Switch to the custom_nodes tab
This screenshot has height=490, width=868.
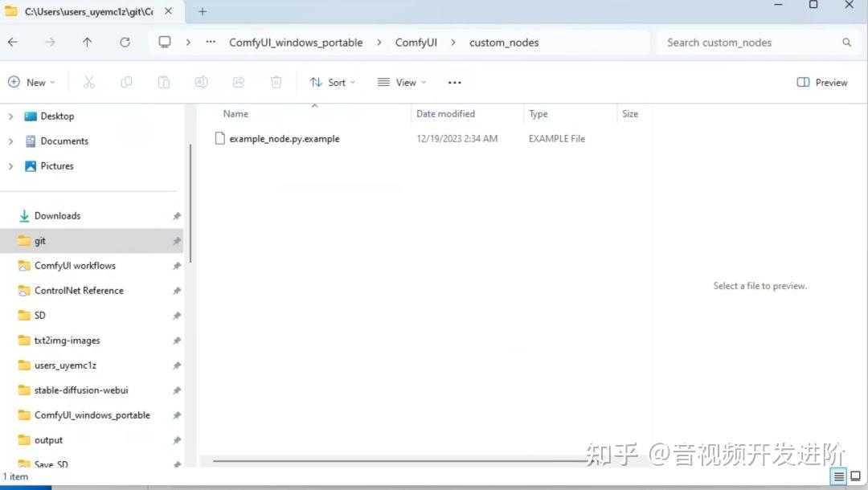pos(88,11)
